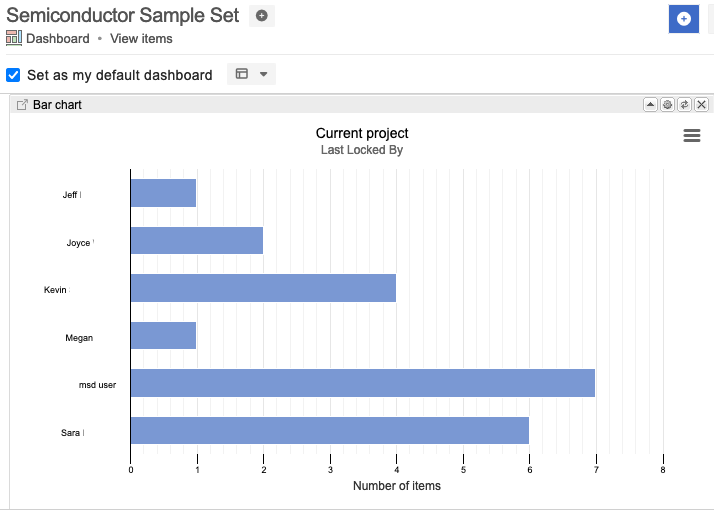
Task: Click the Jeff bar in the chart
Action: (x=163, y=193)
